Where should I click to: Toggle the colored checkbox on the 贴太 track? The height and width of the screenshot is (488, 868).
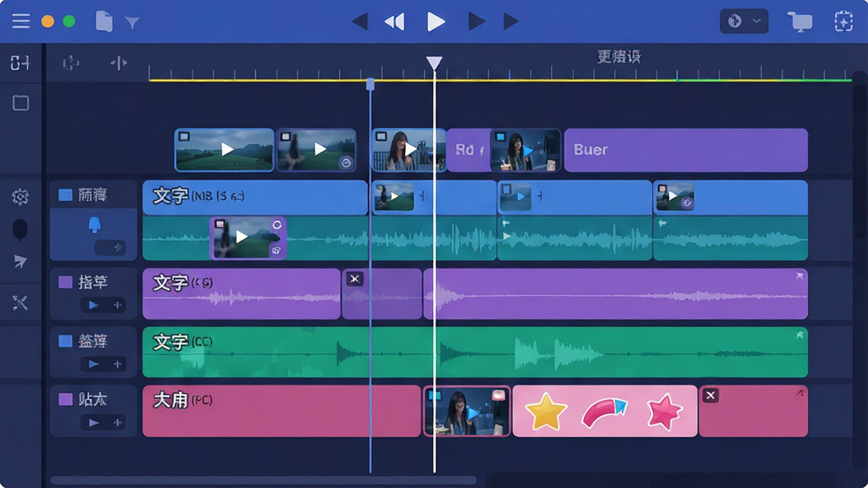pos(65,400)
